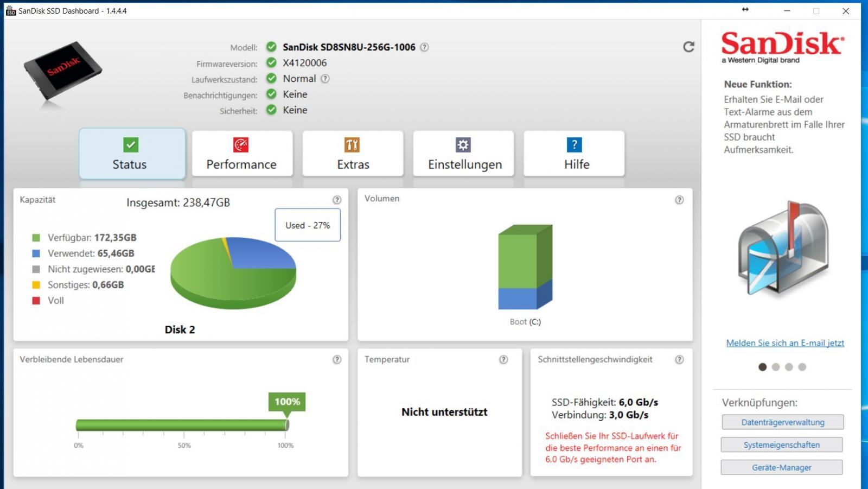
Task: Click the SanDisk logo in sidebar
Action: click(782, 47)
